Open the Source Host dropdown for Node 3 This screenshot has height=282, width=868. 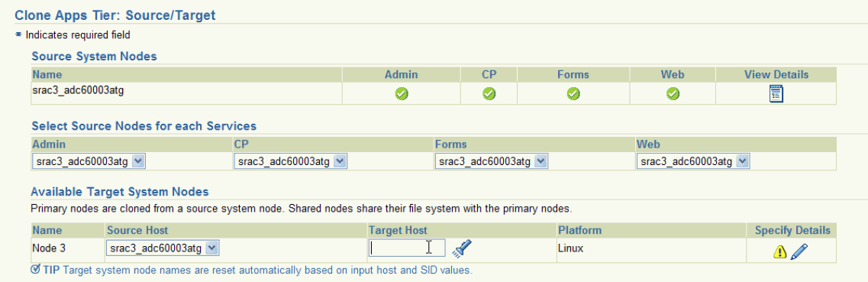click(x=162, y=249)
